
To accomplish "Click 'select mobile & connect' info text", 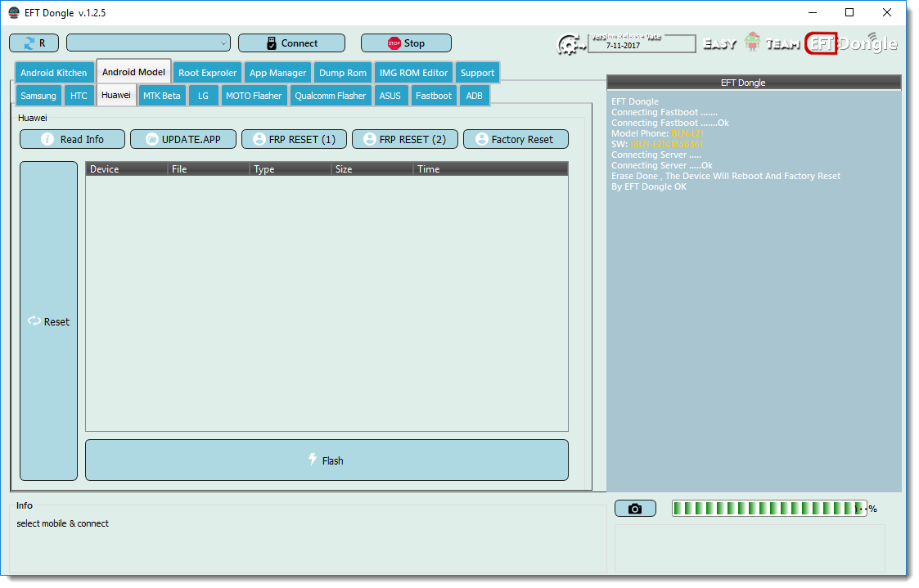I will [63, 523].
